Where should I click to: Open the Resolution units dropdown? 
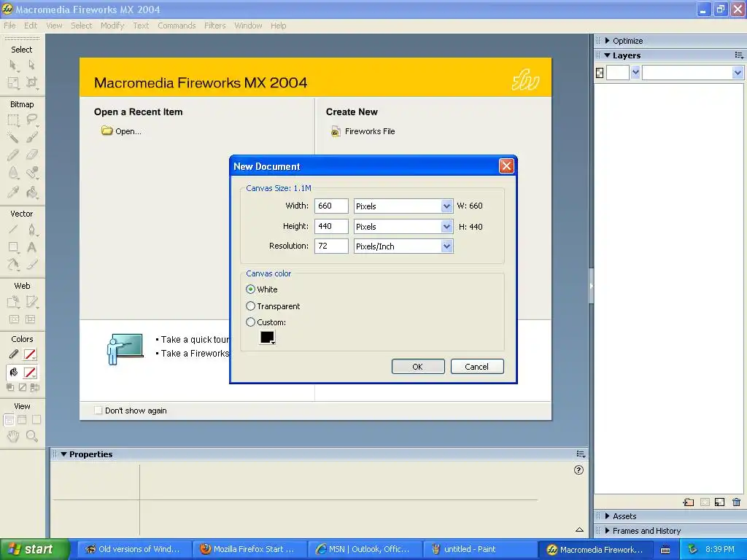point(446,246)
